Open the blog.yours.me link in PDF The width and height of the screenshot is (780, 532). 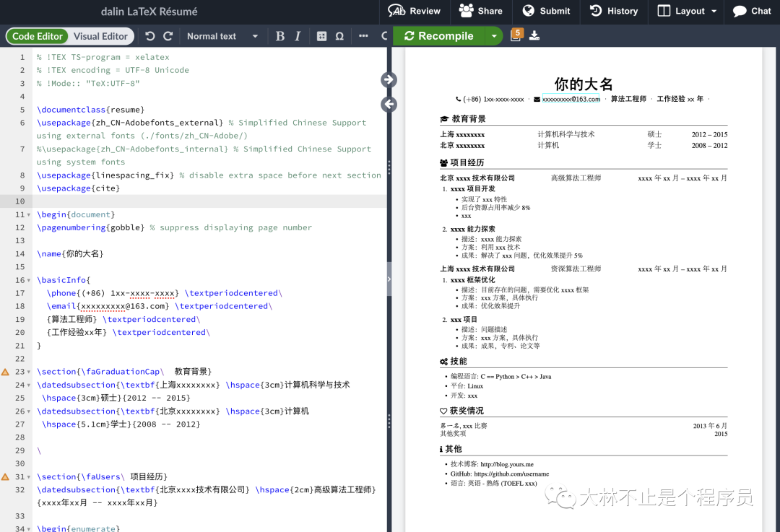pyautogui.click(x=507, y=464)
